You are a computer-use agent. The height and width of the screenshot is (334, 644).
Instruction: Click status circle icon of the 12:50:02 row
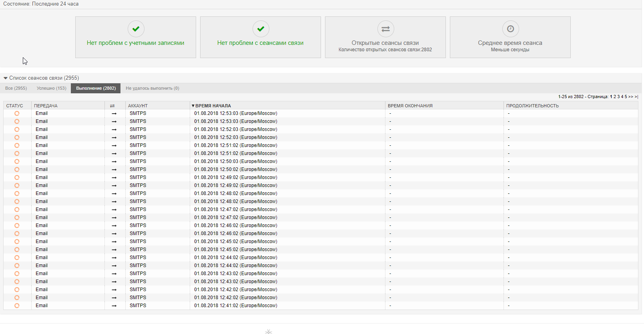click(17, 169)
